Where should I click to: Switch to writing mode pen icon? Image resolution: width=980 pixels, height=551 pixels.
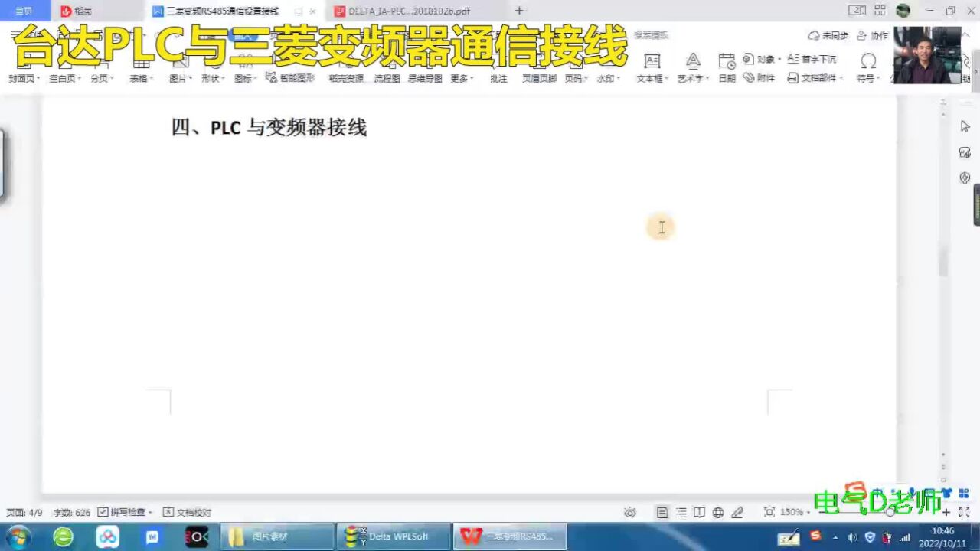coord(737,513)
